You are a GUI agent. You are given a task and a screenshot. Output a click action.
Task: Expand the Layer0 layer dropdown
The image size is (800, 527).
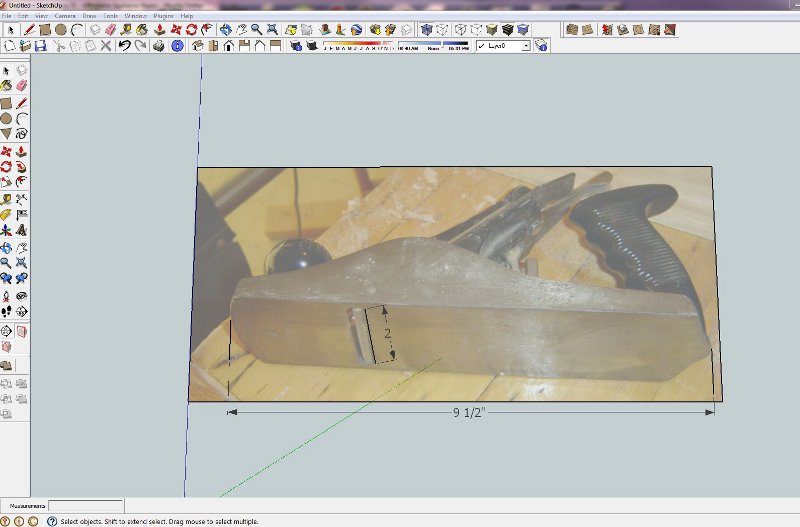pos(526,46)
